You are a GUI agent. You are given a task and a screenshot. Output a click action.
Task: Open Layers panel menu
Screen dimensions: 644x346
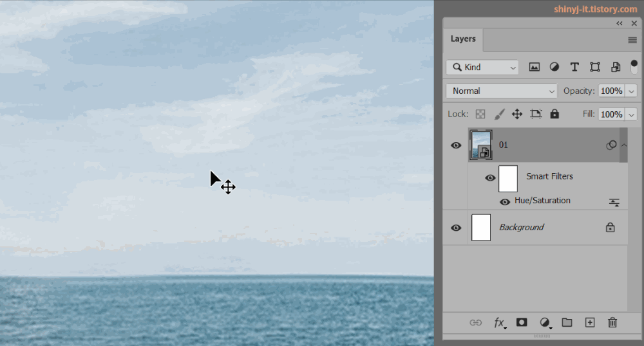click(632, 40)
